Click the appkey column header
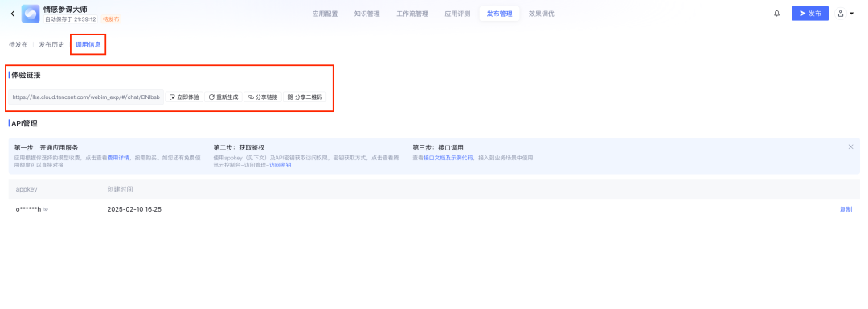Screen dimensions: 868x309 (x=26, y=189)
